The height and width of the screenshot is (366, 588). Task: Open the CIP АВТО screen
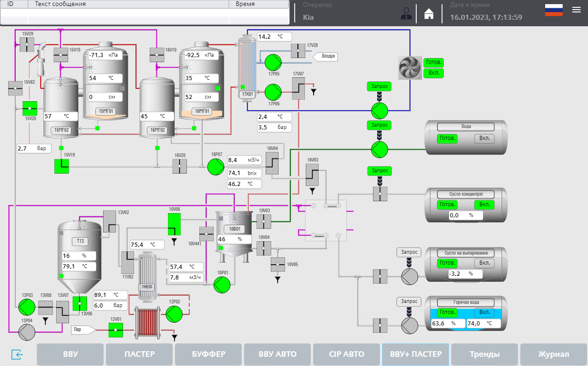click(x=346, y=354)
